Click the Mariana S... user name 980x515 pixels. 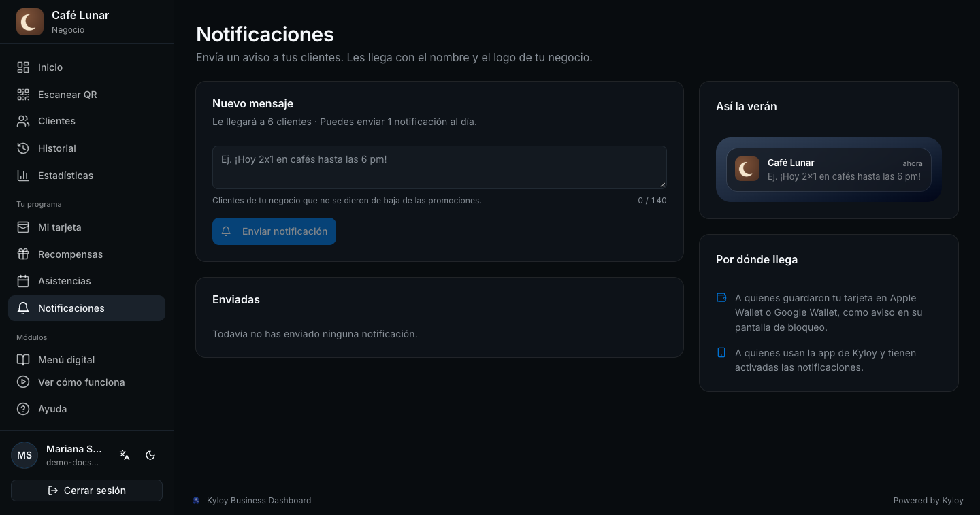pos(74,449)
